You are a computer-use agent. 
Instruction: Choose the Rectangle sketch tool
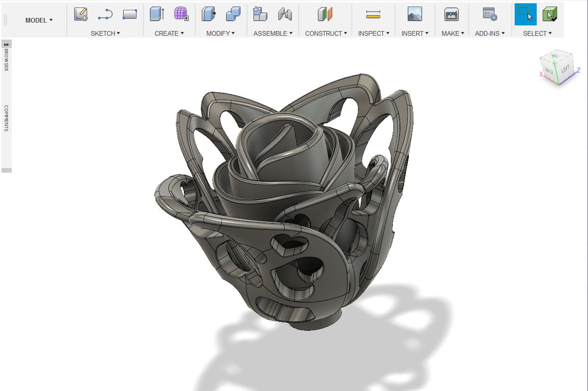tap(129, 14)
